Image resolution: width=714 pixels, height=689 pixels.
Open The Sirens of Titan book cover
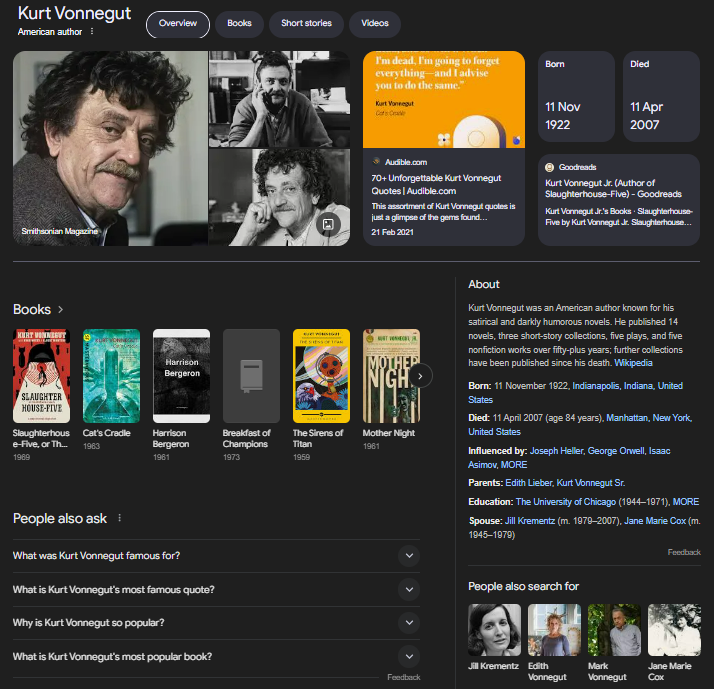(321, 376)
